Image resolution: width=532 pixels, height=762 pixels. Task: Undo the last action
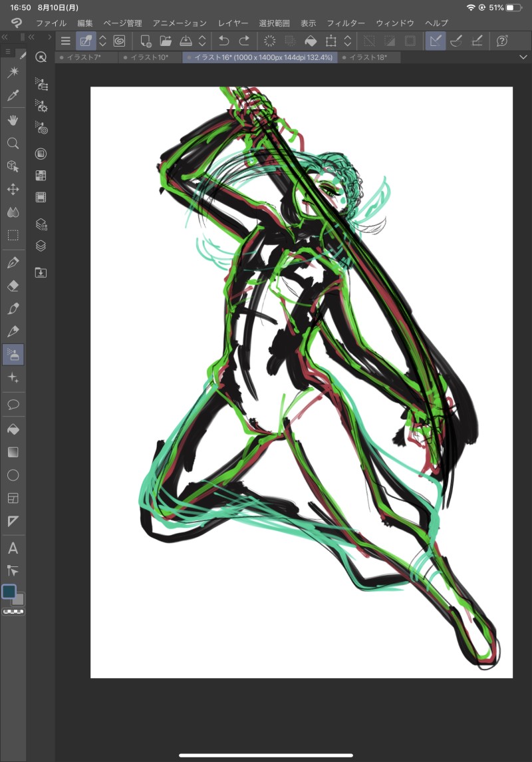coord(223,41)
